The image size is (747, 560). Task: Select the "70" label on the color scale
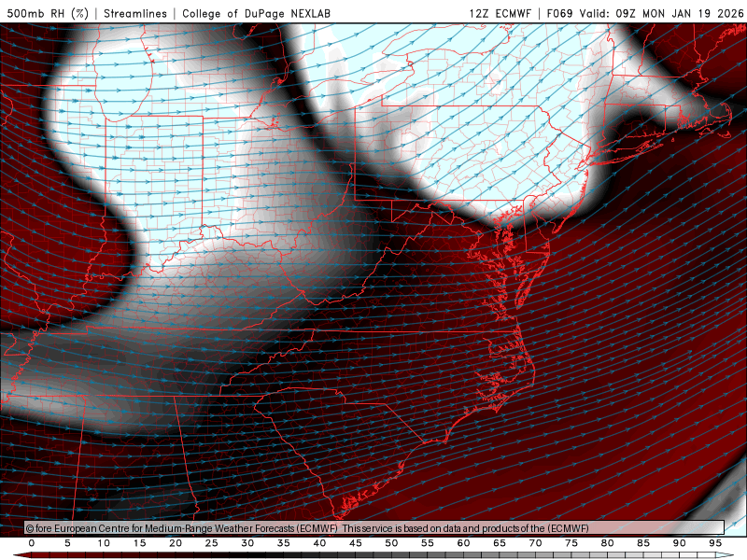tap(535, 543)
